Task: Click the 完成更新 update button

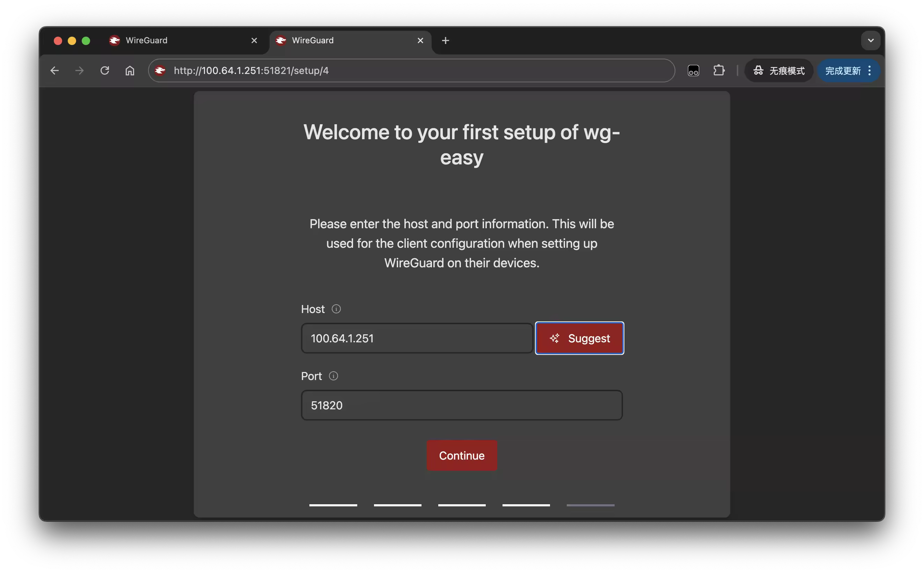Action: click(843, 70)
